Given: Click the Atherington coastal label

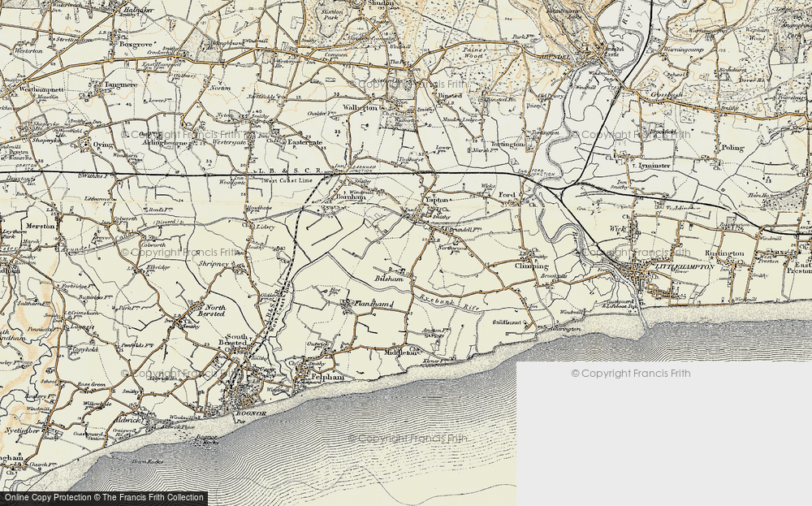Looking at the screenshot, I should click(x=564, y=328).
